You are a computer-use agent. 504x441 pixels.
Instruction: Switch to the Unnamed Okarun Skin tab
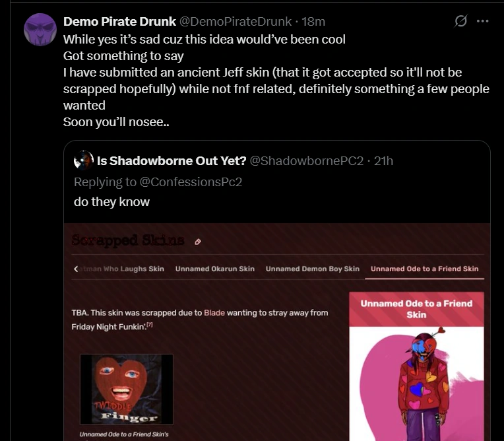click(x=214, y=269)
